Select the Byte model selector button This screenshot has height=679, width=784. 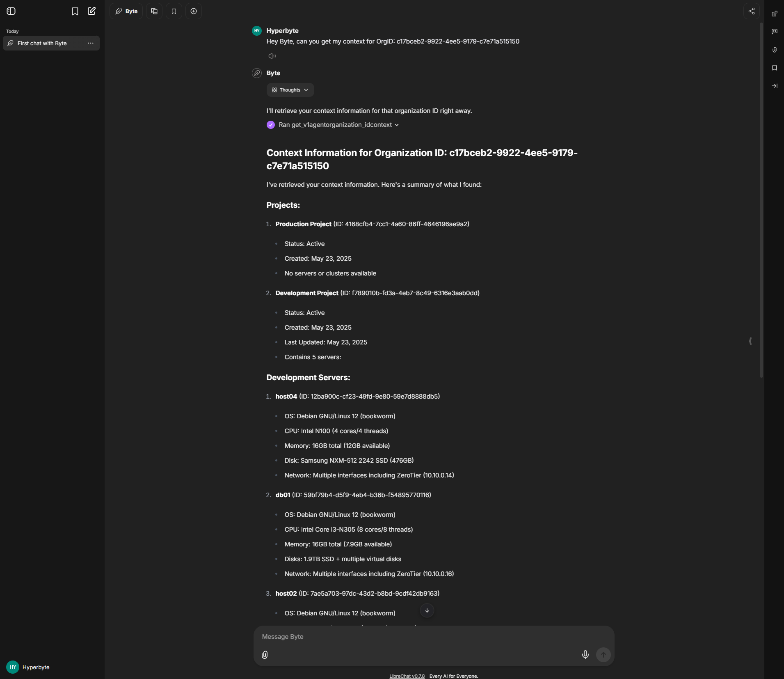point(126,11)
